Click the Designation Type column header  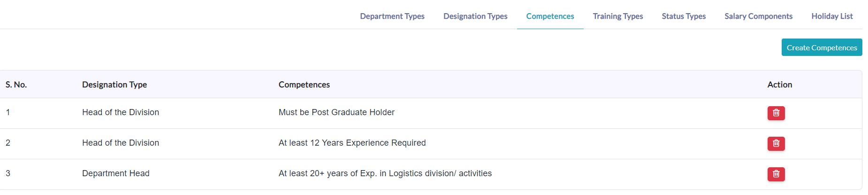point(114,85)
